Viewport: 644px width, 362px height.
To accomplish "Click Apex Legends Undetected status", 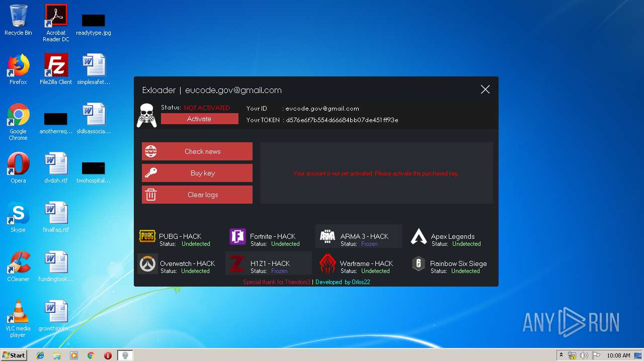I will pyautogui.click(x=466, y=244).
